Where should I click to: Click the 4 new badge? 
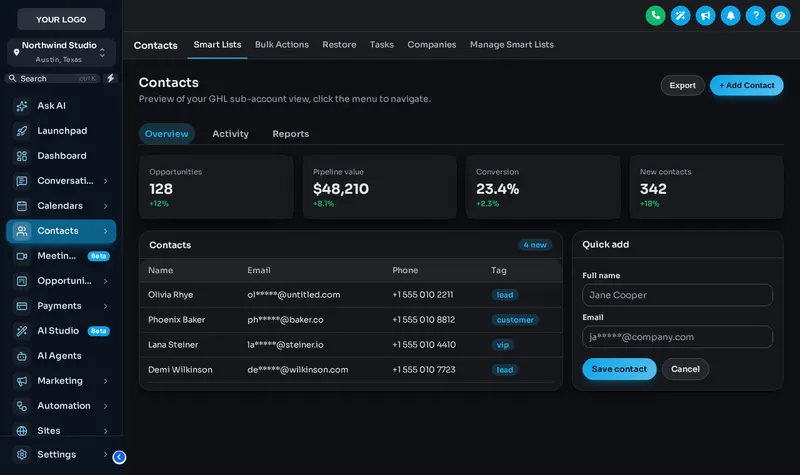pyautogui.click(x=535, y=245)
